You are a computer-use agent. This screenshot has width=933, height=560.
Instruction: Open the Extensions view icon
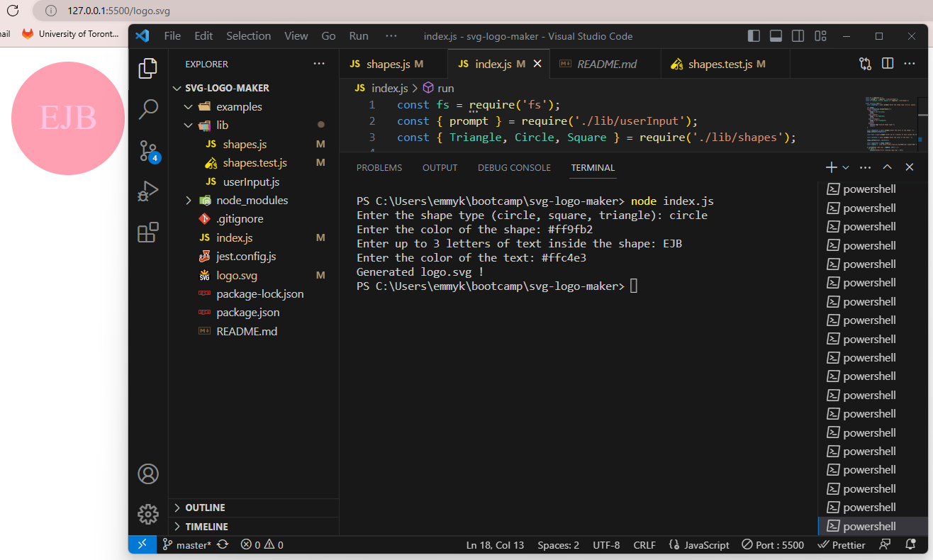148,233
